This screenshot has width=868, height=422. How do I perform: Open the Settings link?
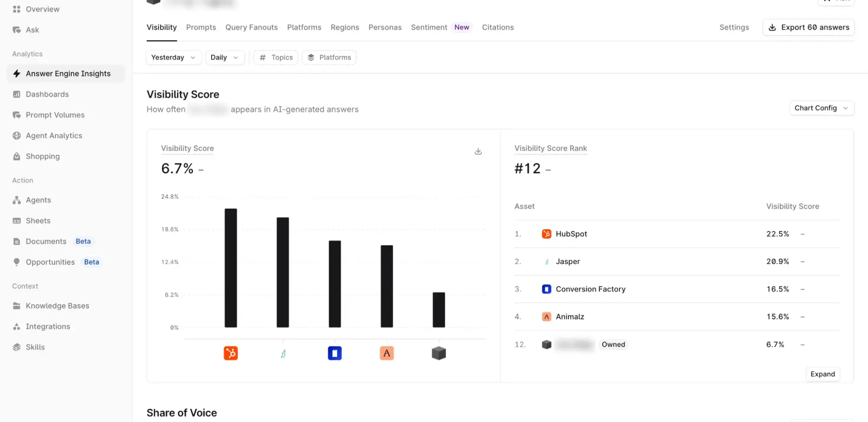pyautogui.click(x=734, y=27)
